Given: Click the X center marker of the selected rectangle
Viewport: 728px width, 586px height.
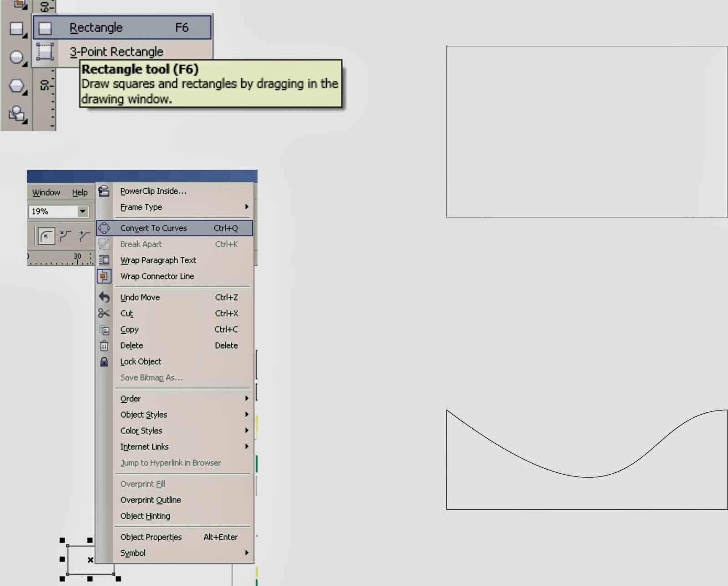Looking at the screenshot, I should coord(91,560).
